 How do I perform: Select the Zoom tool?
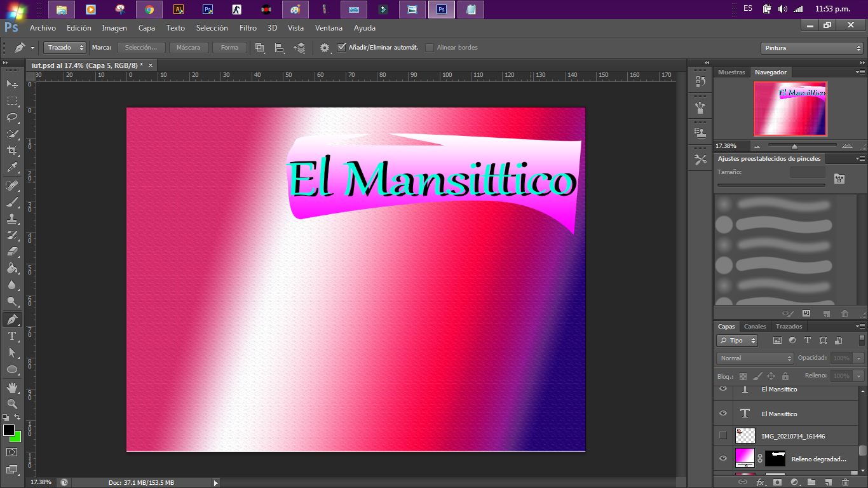pos(12,403)
